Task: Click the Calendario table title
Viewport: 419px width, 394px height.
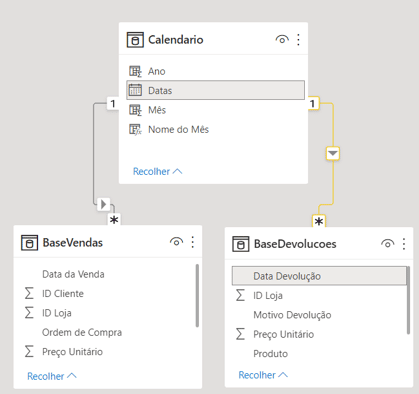Action: click(x=176, y=40)
